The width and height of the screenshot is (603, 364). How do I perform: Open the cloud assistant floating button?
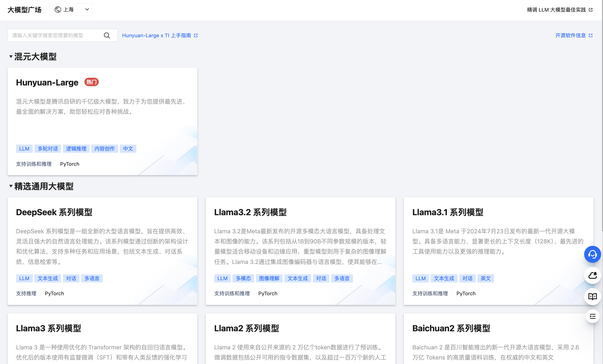click(x=592, y=275)
